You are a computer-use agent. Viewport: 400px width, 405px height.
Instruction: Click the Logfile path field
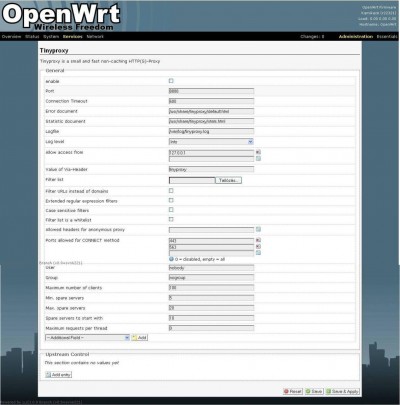click(211, 131)
